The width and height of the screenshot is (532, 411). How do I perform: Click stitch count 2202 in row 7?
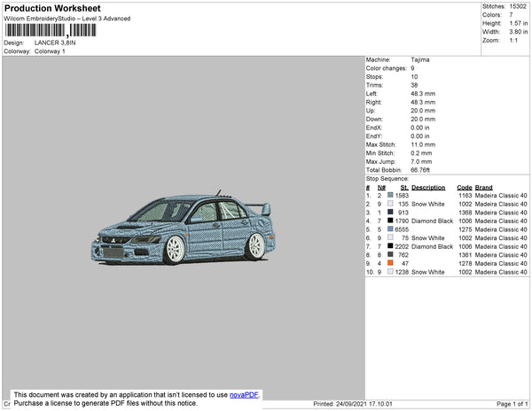(402, 246)
